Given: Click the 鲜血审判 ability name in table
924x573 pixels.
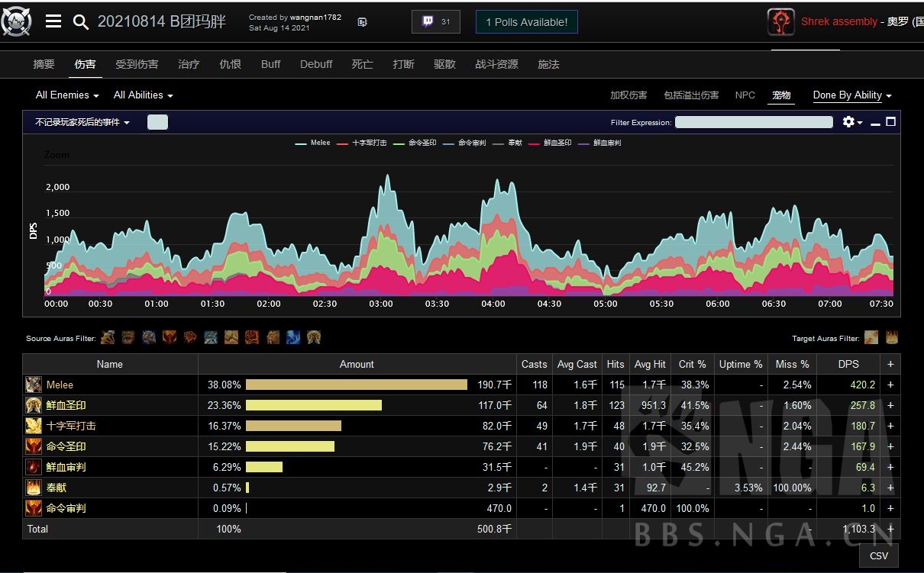Looking at the screenshot, I should (x=66, y=467).
